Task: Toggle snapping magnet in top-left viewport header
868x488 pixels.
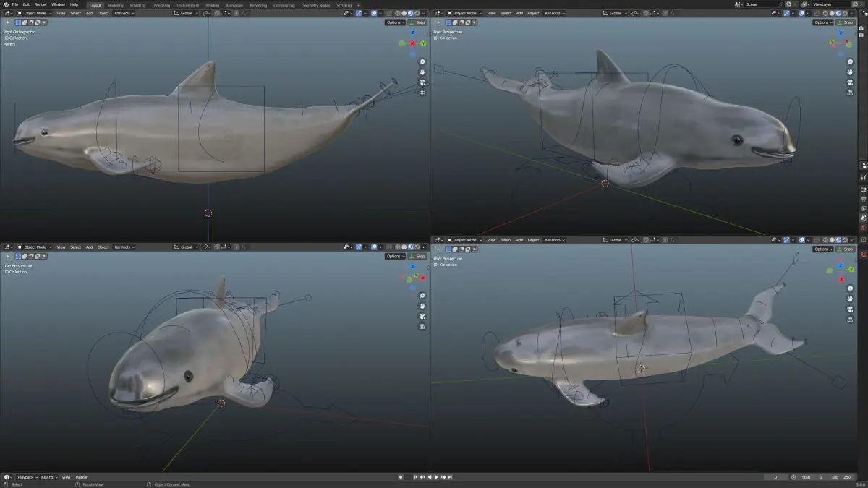Action: point(218,13)
